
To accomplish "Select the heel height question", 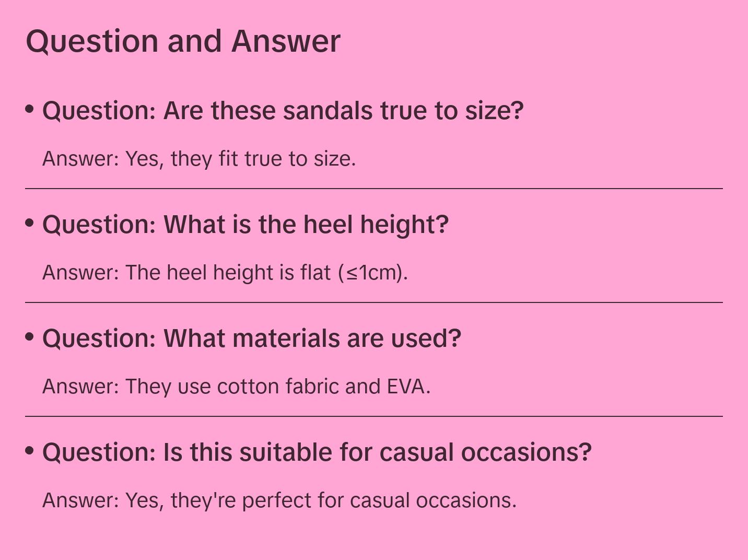I will [246, 225].
